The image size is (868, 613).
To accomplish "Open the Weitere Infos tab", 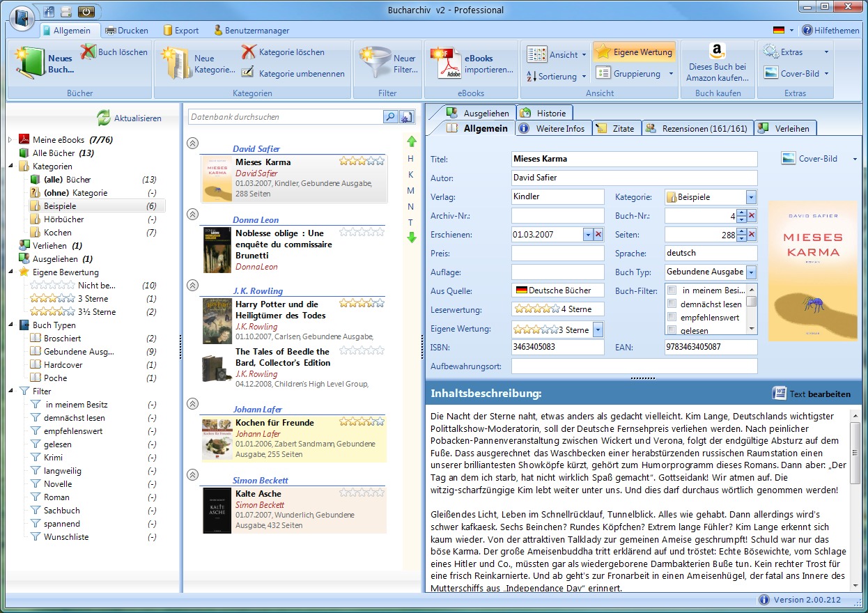I will [x=554, y=128].
